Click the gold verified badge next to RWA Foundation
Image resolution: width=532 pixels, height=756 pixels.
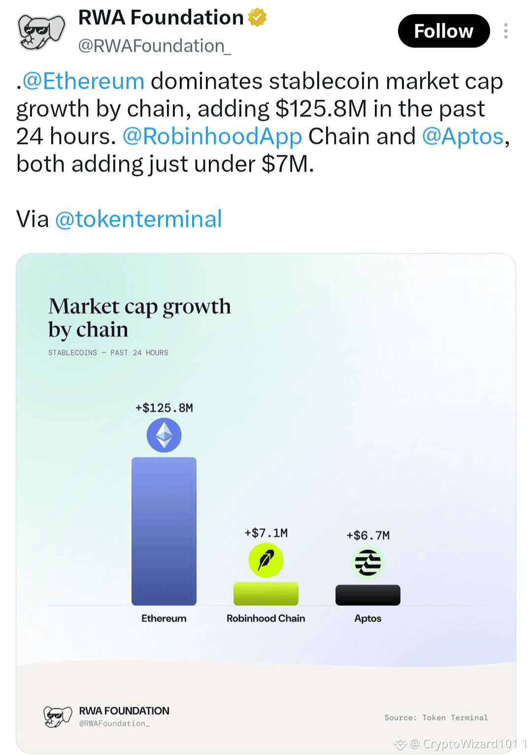[257, 18]
